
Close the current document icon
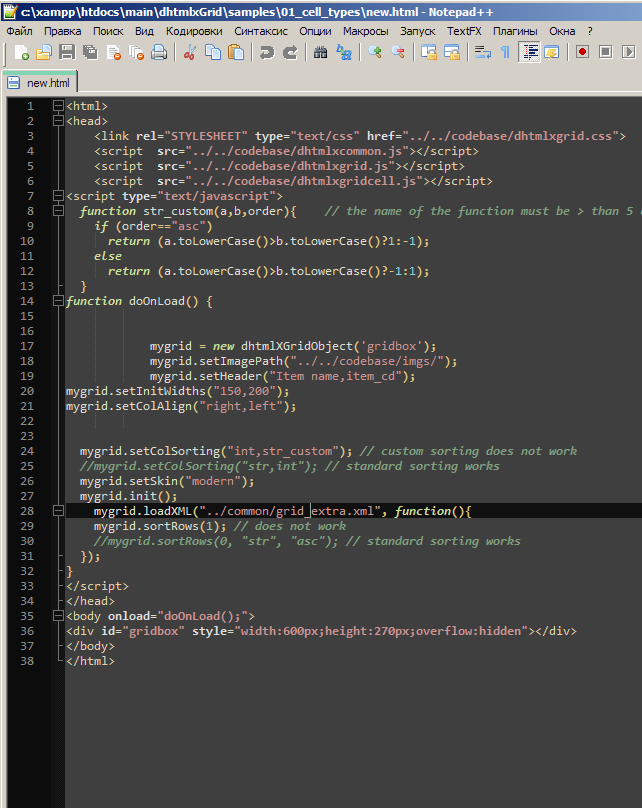113,52
